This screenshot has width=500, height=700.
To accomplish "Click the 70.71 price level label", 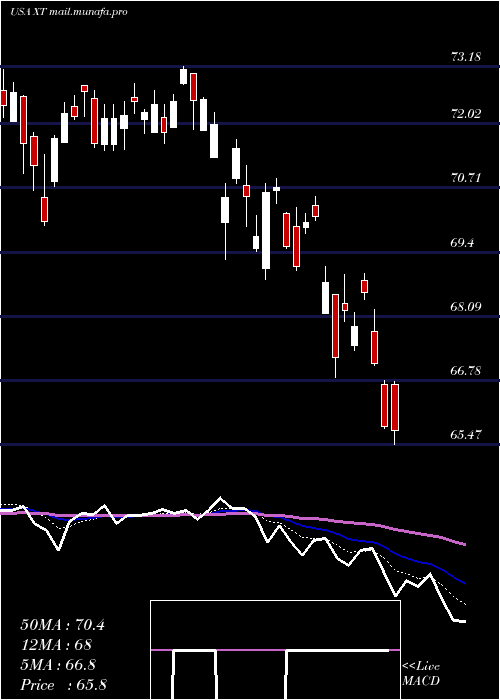I will point(466,178).
